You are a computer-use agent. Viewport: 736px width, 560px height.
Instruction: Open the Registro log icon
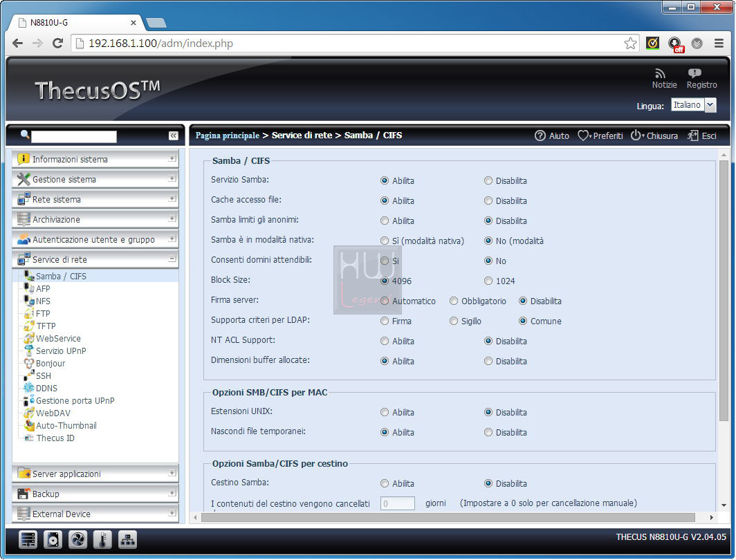pos(694,73)
